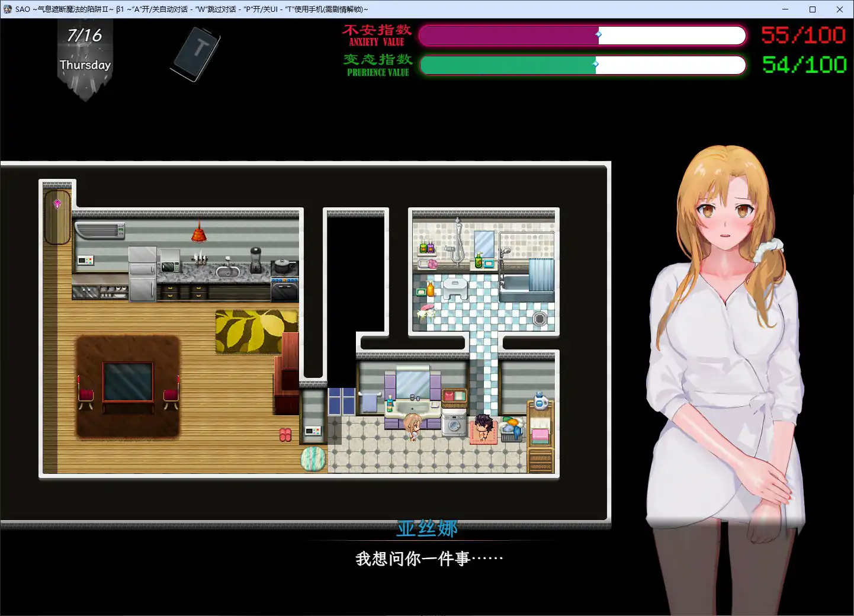Viewport: 854px width, 616px height.
Task: Click the pink arrow on the exit door
Action: click(57, 204)
